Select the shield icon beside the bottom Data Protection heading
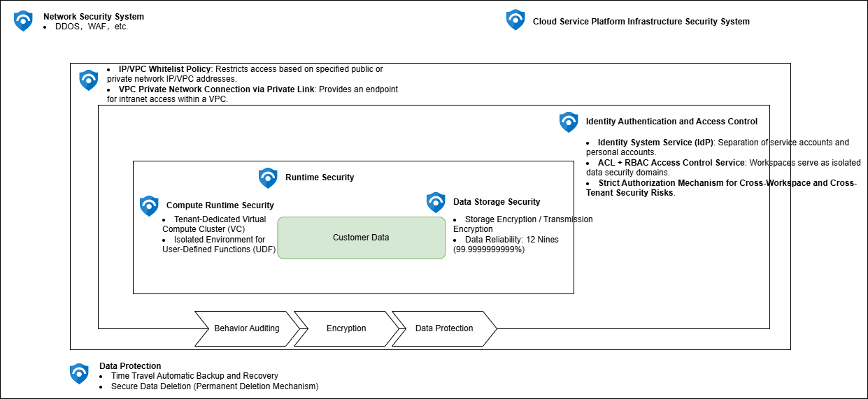 coord(79,374)
